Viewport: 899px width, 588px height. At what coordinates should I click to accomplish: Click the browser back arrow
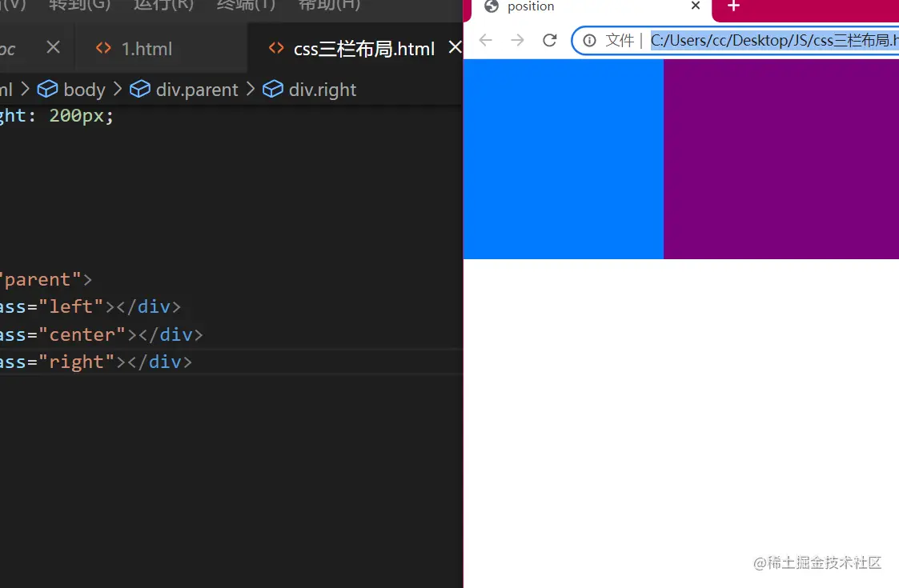[x=486, y=40]
